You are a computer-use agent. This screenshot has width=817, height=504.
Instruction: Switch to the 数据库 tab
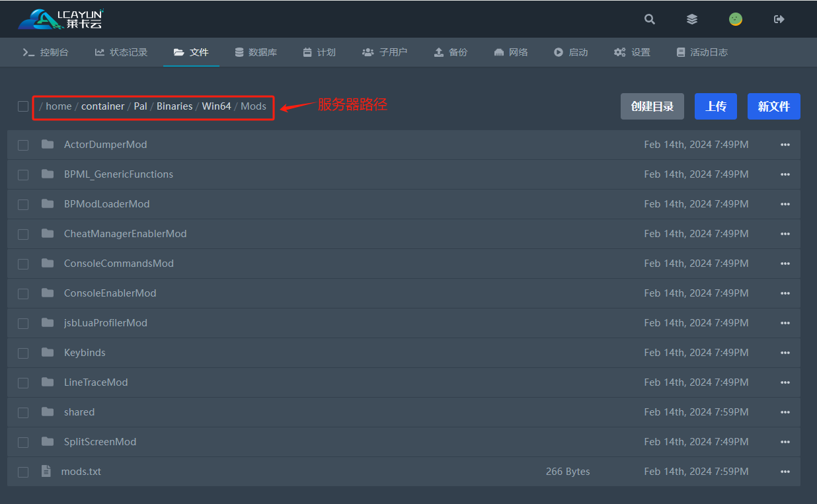tap(256, 52)
